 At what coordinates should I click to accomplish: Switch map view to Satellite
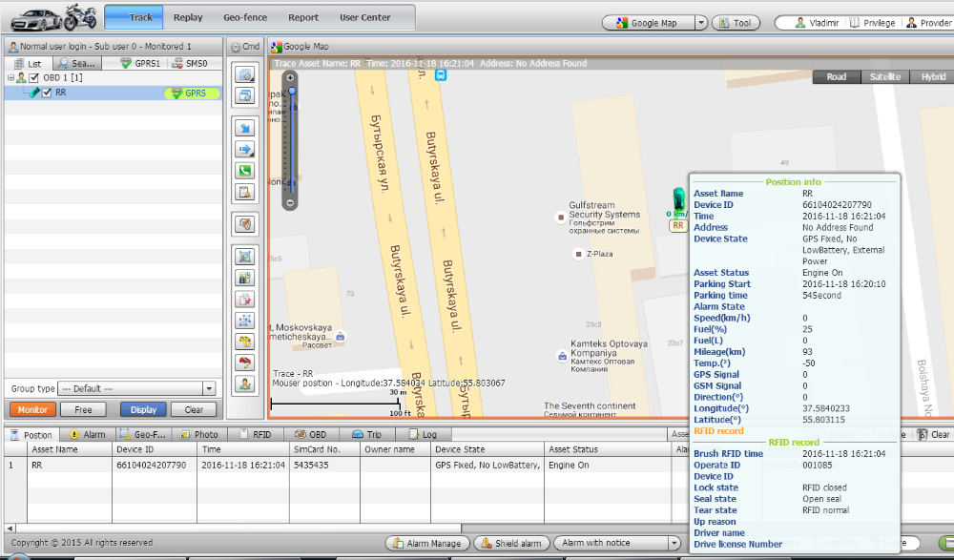coord(884,77)
